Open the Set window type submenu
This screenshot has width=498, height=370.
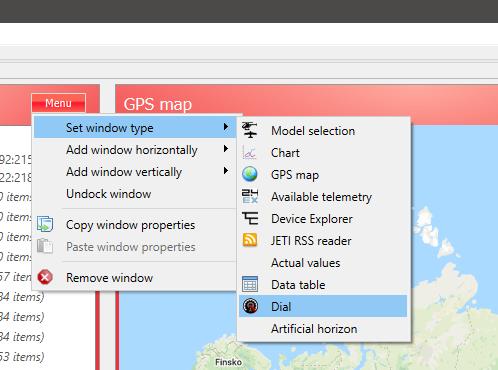[x=135, y=127]
